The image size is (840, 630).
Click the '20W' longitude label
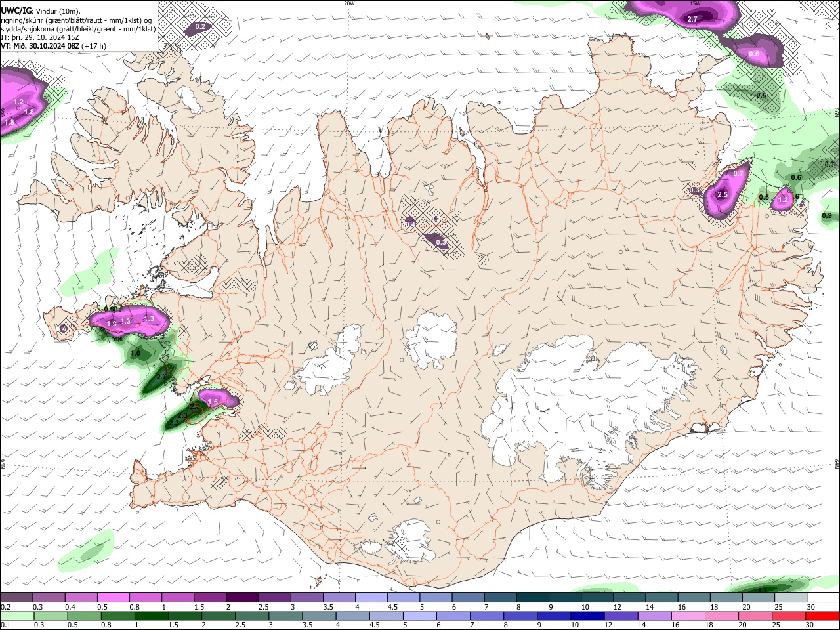click(x=349, y=3)
